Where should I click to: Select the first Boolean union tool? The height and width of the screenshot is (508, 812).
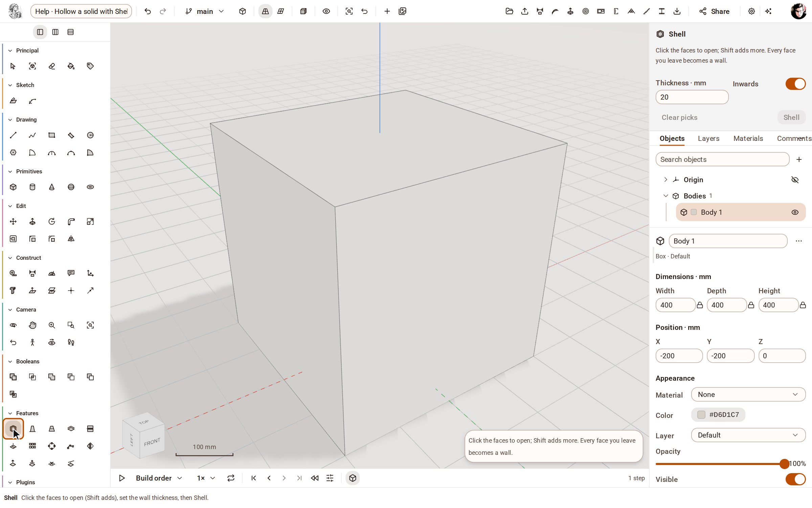tap(13, 377)
